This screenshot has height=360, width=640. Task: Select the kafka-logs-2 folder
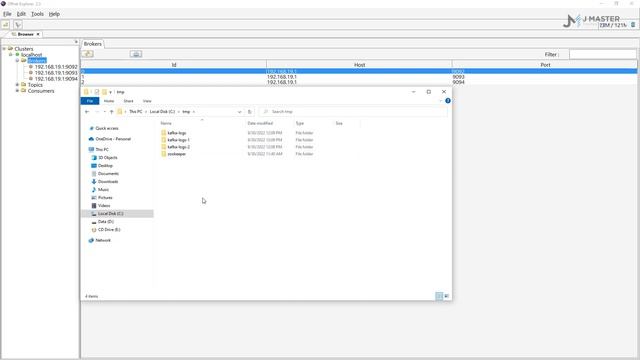point(178,147)
